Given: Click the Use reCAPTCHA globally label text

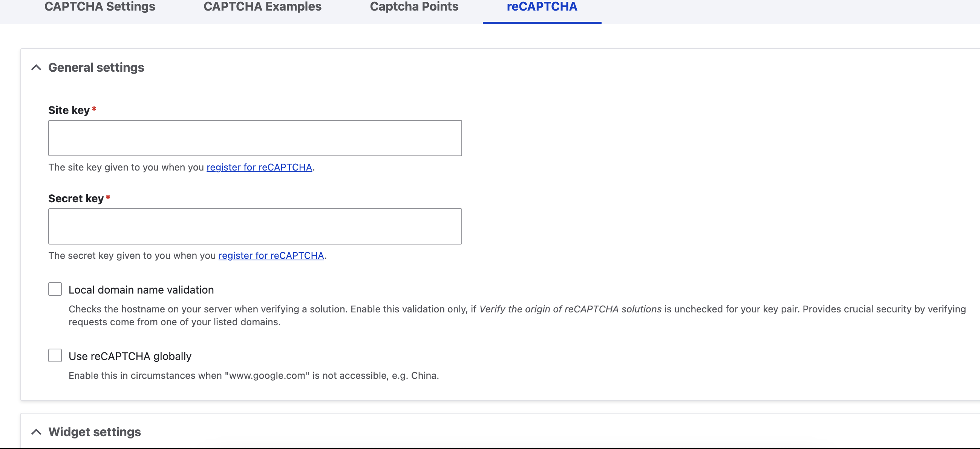Looking at the screenshot, I should pos(130,356).
